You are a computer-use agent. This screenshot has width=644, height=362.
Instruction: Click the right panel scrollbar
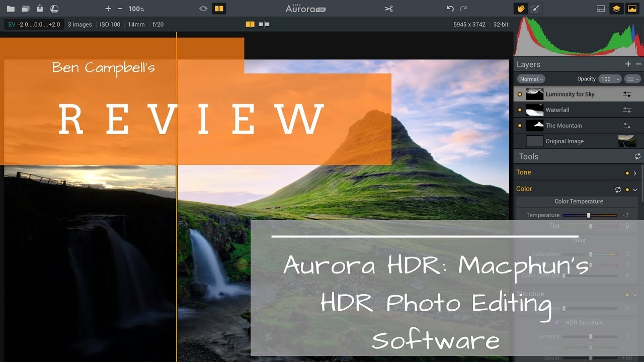[642, 184]
